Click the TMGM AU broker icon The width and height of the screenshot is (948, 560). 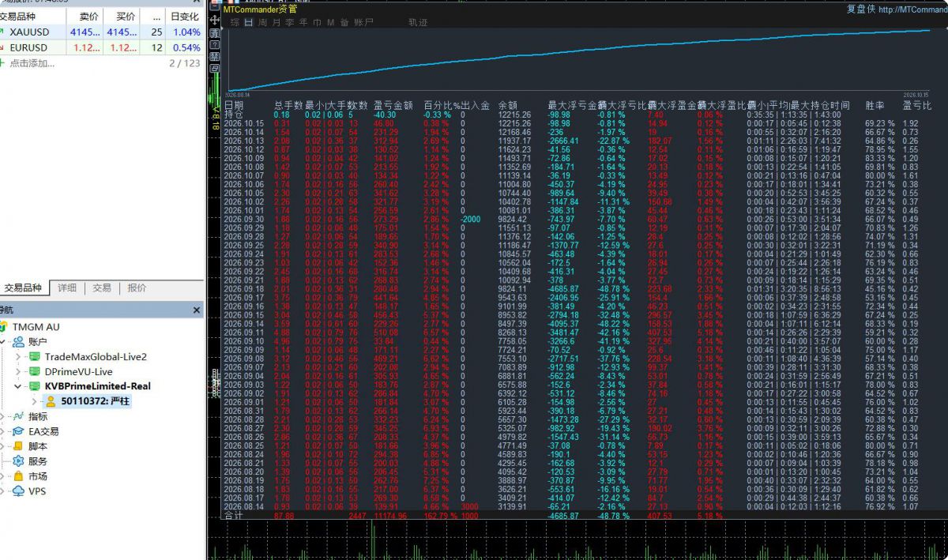[x=4, y=326]
